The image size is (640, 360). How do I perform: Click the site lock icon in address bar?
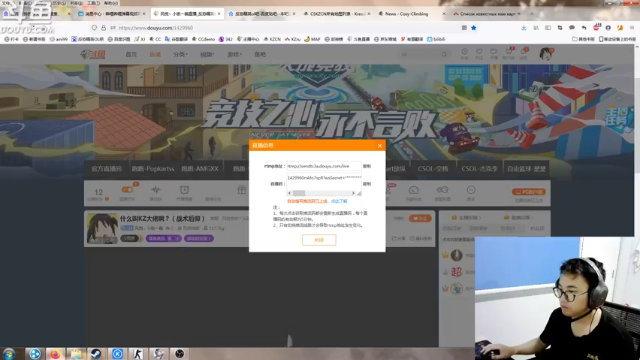[103, 28]
